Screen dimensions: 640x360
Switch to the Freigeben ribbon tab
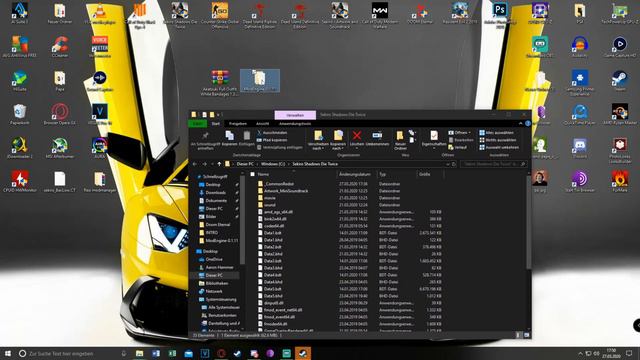(238, 123)
